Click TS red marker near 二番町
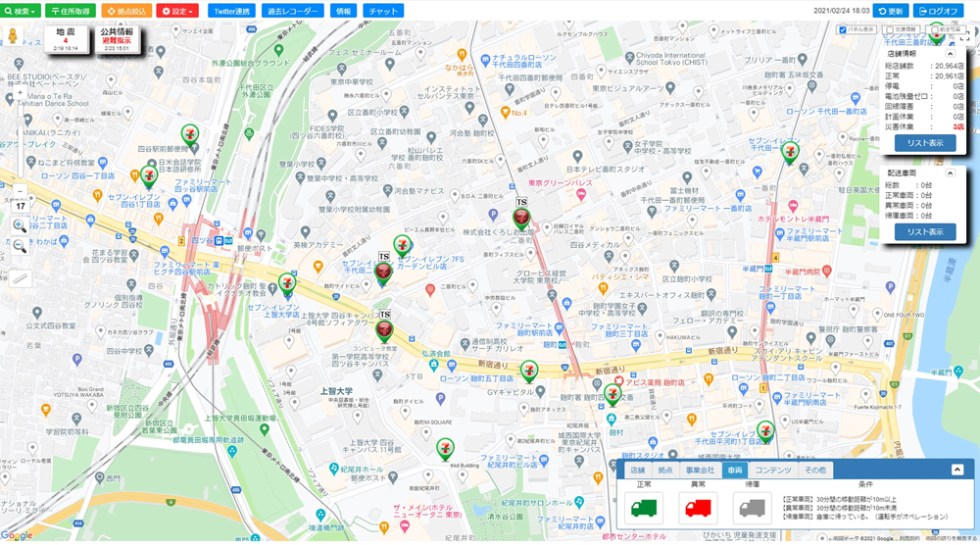Screen dimensions: 980x545 click(x=521, y=219)
